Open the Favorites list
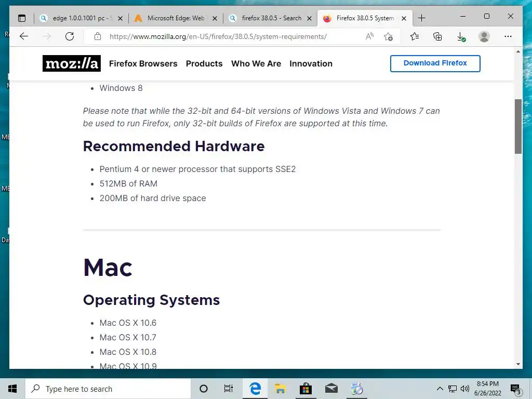Viewport: 532px width, 399px height. [x=414, y=36]
